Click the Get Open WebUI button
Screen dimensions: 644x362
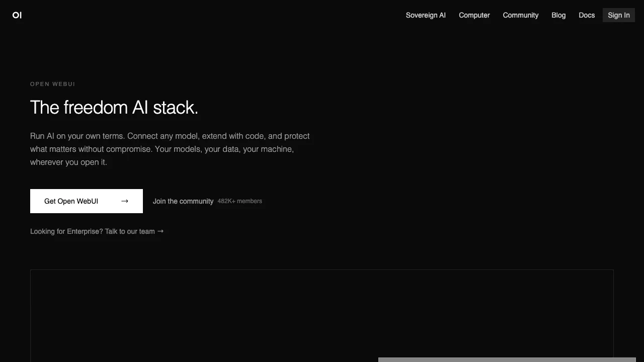pyautogui.click(x=87, y=201)
